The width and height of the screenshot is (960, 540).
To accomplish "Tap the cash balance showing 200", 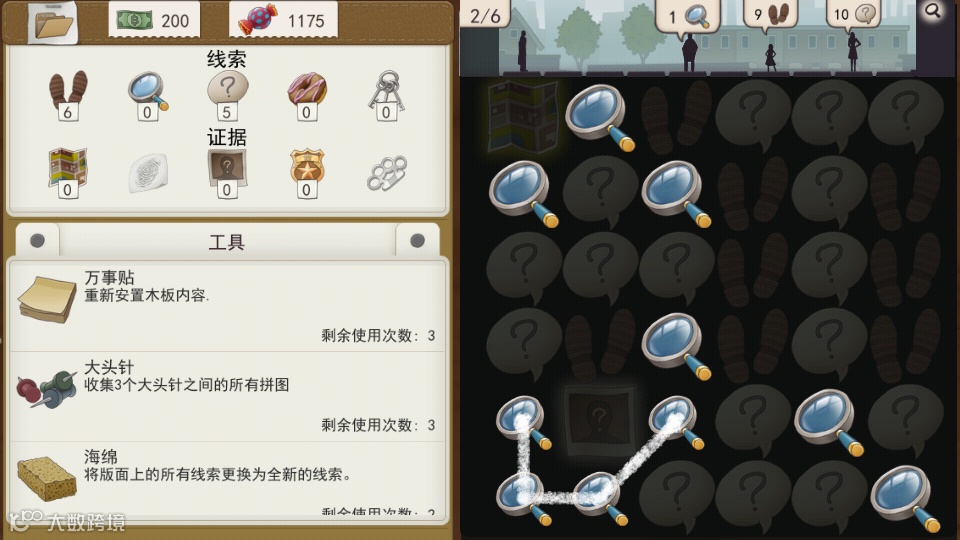I will [153, 20].
